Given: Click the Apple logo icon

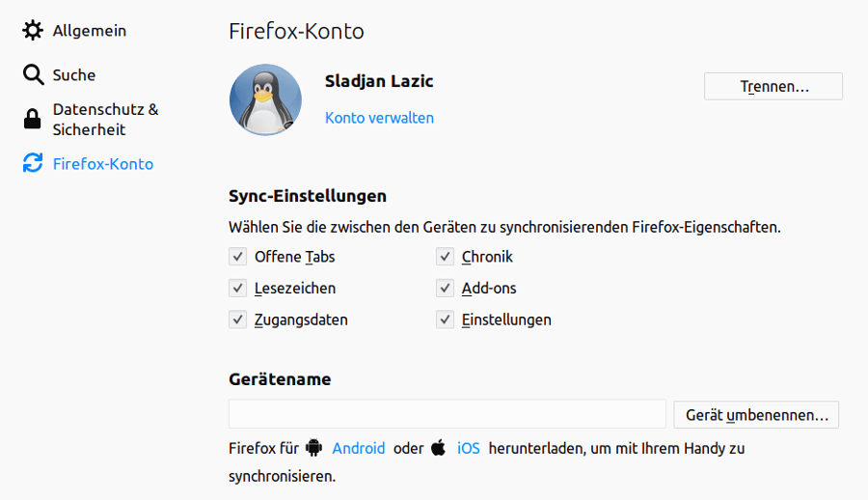Looking at the screenshot, I should [439, 447].
